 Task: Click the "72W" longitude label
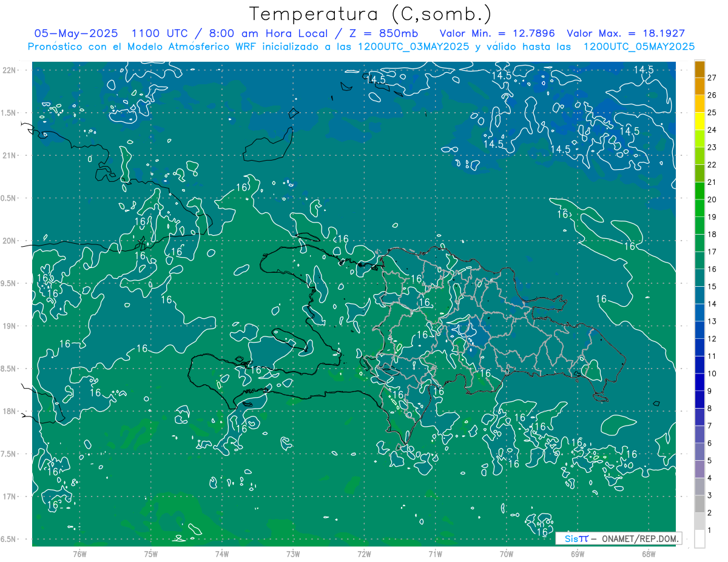[364, 554]
